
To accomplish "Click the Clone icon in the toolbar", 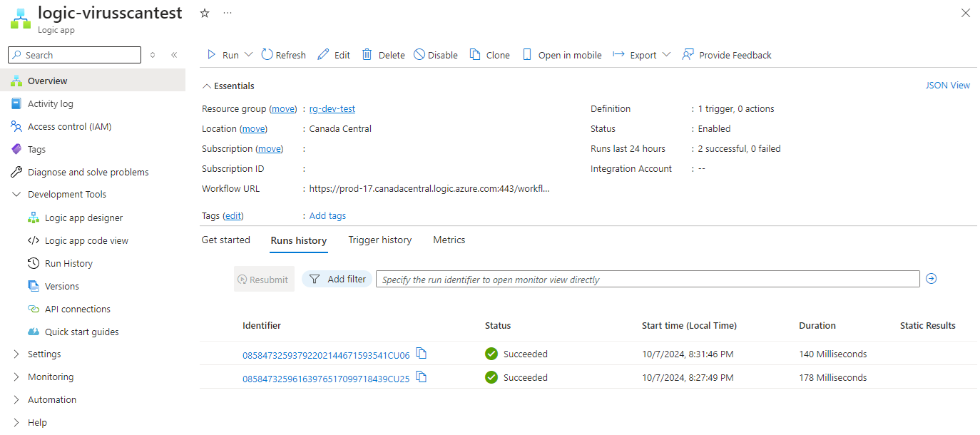I will point(475,55).
